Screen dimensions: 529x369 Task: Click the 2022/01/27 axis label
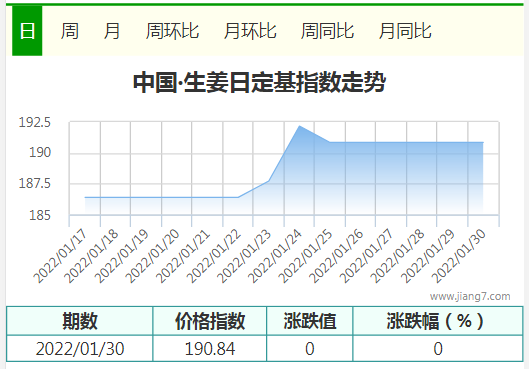point(367,256)
